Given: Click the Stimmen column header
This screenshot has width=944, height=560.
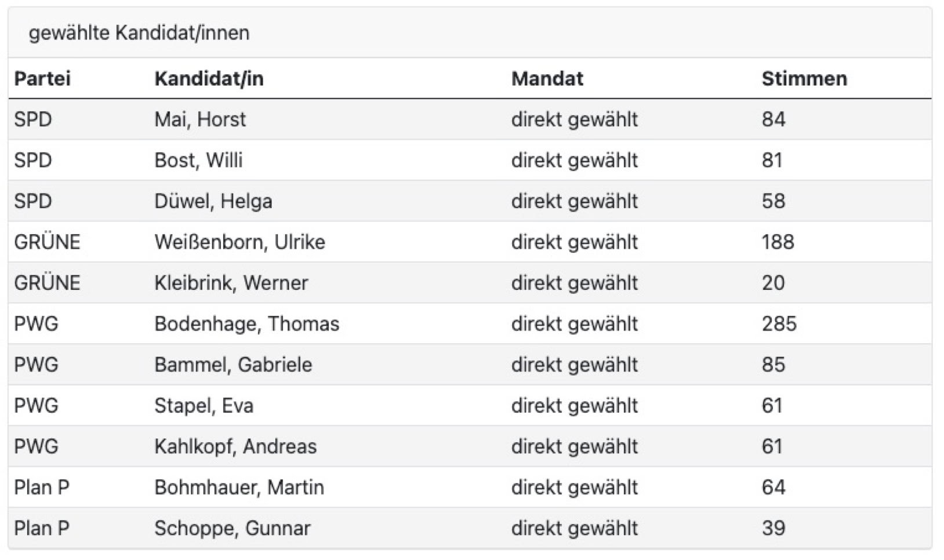Looking at the screenshot, I should (x=804, y=79).
